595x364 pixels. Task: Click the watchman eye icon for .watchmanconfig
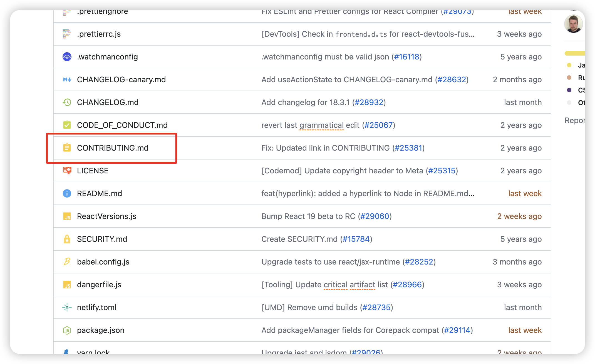(67, 57)
